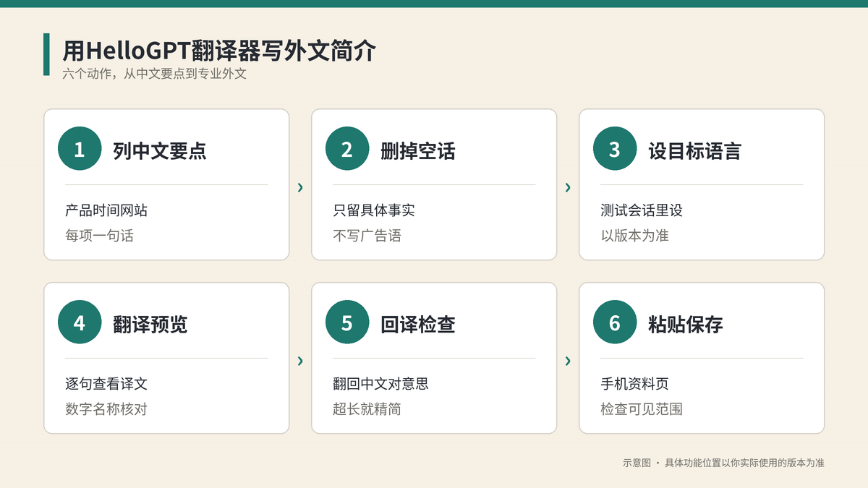Image resolution: width=868 pixels, height=488 pixels.
Task: Click the chevron between cards 1 and 2
Action: [300, 188]
